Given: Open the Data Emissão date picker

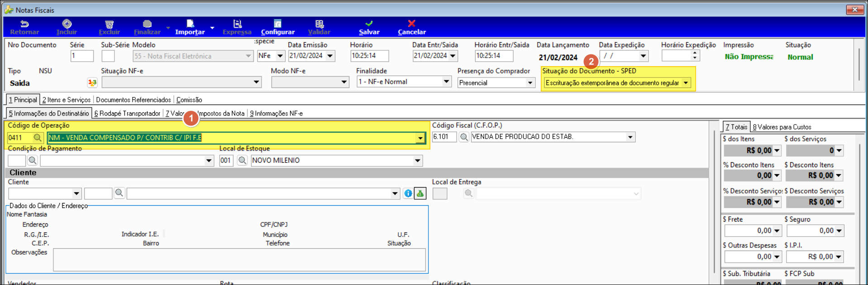Looking at the screenshot, I should (x=330, y=56).
